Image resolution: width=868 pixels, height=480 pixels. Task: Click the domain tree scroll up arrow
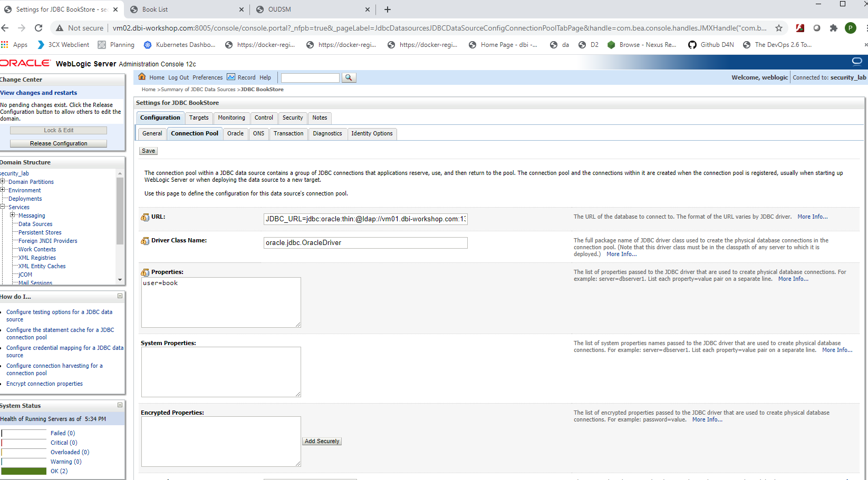(120, 173)
